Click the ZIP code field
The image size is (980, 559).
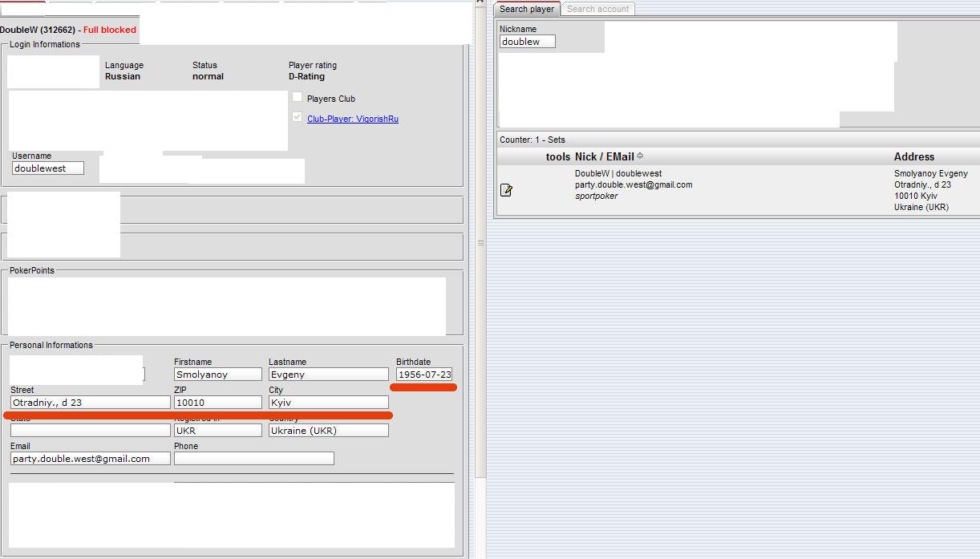(x=217, y=403)
